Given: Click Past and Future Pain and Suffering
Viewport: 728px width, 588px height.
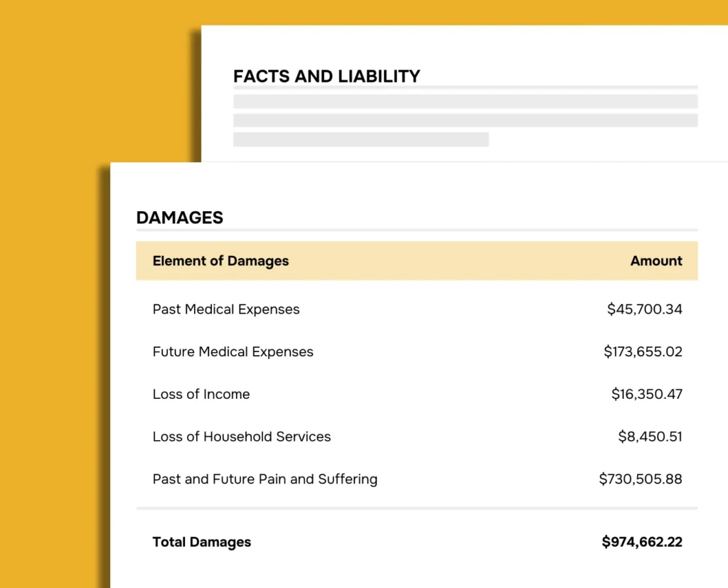Looking at the screenshot, I should [x=264, y=479].
